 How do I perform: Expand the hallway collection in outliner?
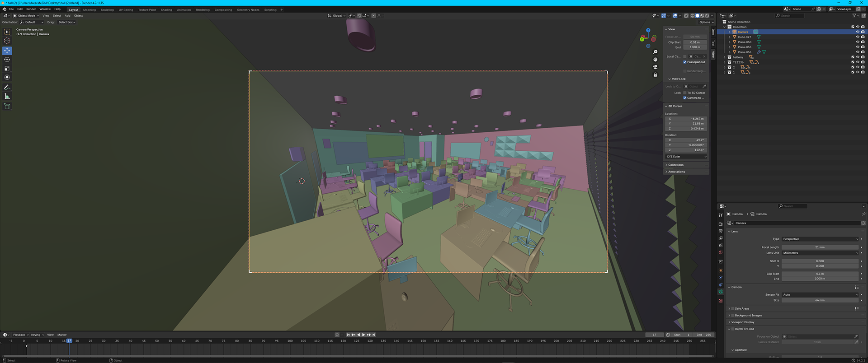(725, 57)
